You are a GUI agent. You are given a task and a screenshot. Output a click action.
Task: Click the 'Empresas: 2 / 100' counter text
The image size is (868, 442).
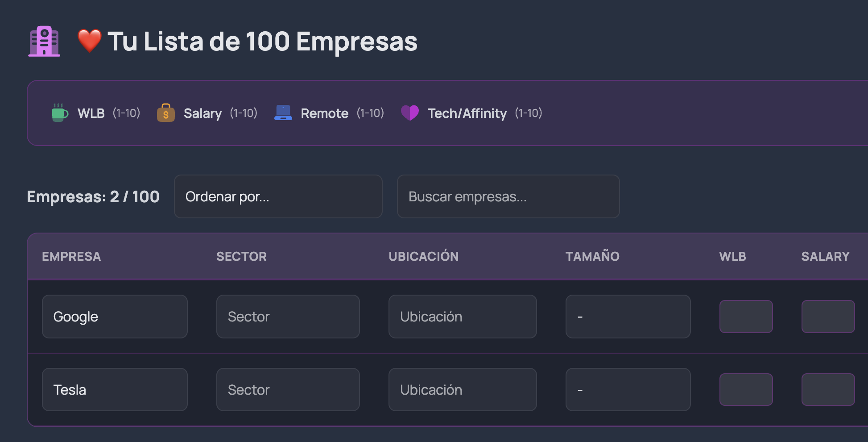[93, 196]
